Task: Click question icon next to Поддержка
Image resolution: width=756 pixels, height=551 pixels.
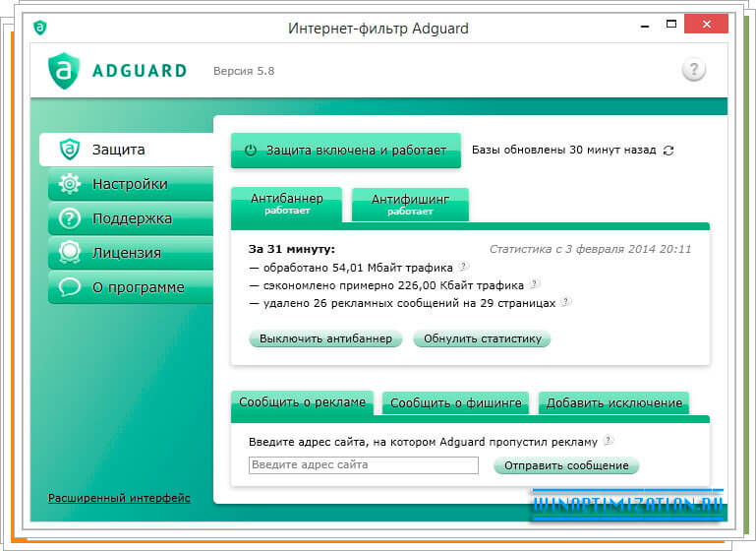Action: coord(70,218)
